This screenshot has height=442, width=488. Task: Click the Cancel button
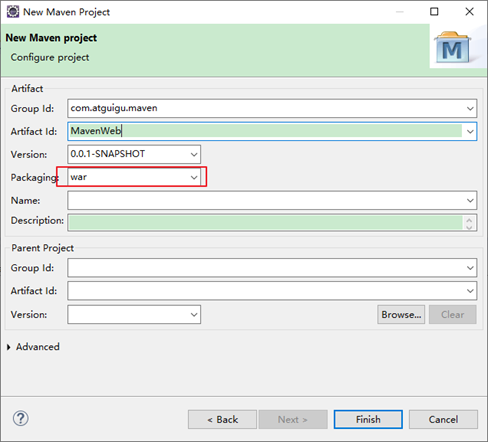pyautogui.click(x=443, y=419)
